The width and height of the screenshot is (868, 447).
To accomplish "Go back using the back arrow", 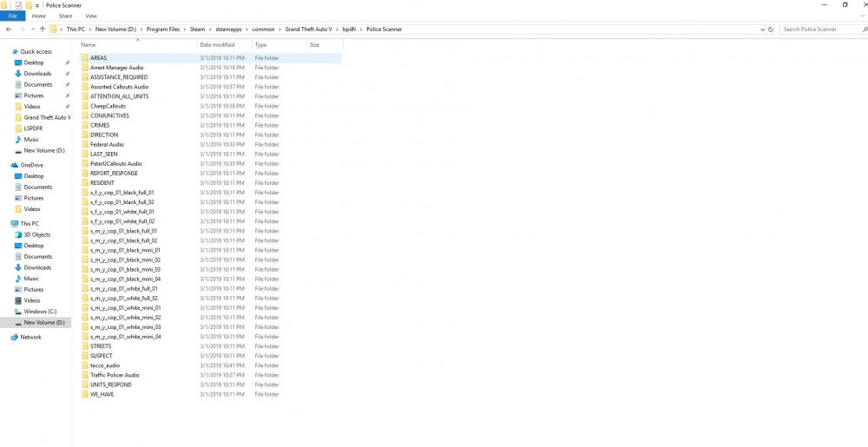I will (9, 30).
